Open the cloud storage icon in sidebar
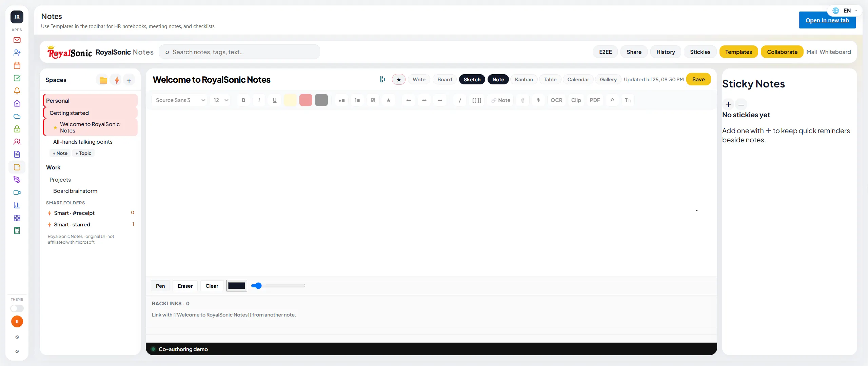This screenshot has width=868, height=366. (17, 116)
